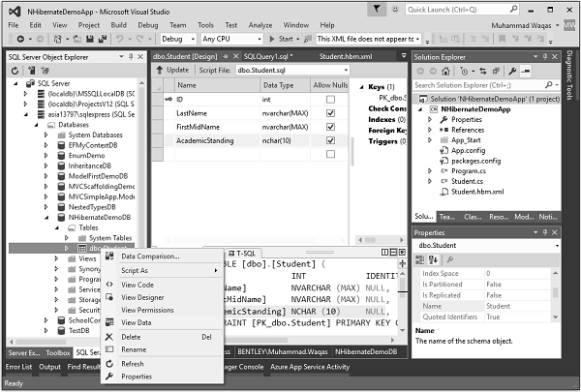Click the Save disk icon in toolbar
This screenshot has height=392, width=581.
90,39
